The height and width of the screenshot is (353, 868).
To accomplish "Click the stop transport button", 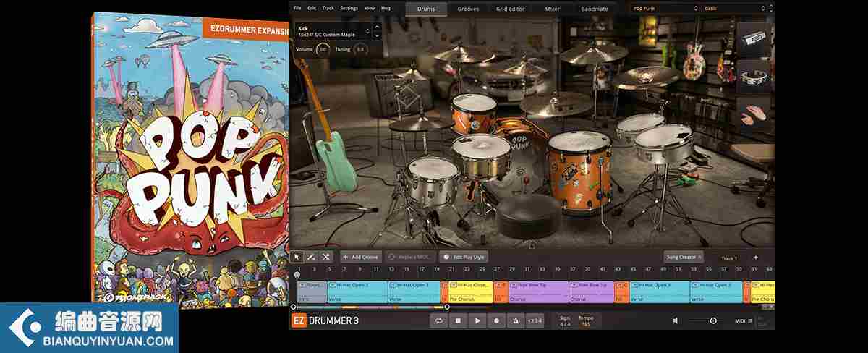I will (458, 320).
